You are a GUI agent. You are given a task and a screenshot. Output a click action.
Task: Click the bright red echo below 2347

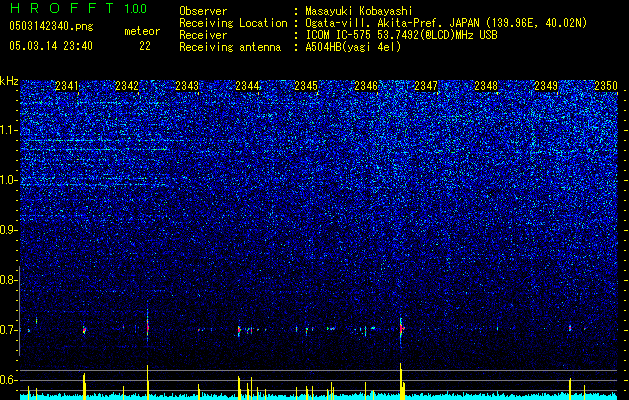[401, 329]
